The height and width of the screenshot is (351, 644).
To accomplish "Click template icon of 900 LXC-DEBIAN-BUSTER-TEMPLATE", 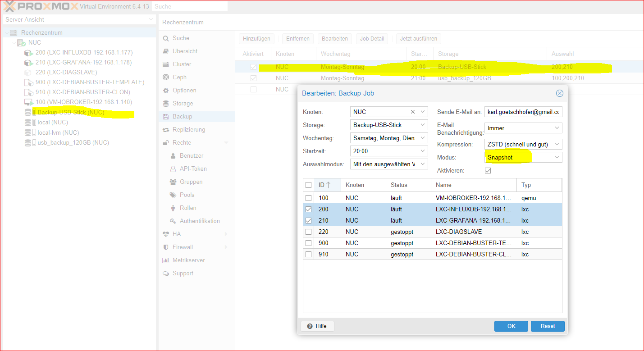I will [28, 82].
